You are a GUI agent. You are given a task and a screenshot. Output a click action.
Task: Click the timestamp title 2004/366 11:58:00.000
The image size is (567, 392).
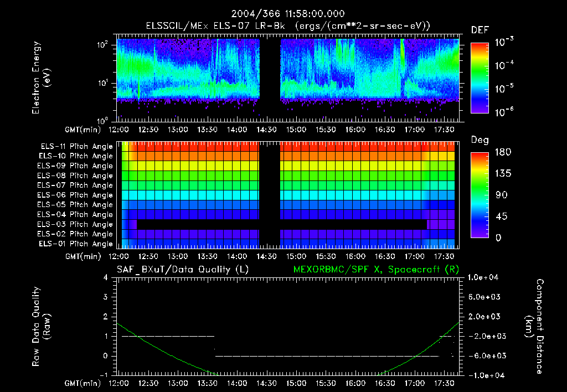(288, 14)
